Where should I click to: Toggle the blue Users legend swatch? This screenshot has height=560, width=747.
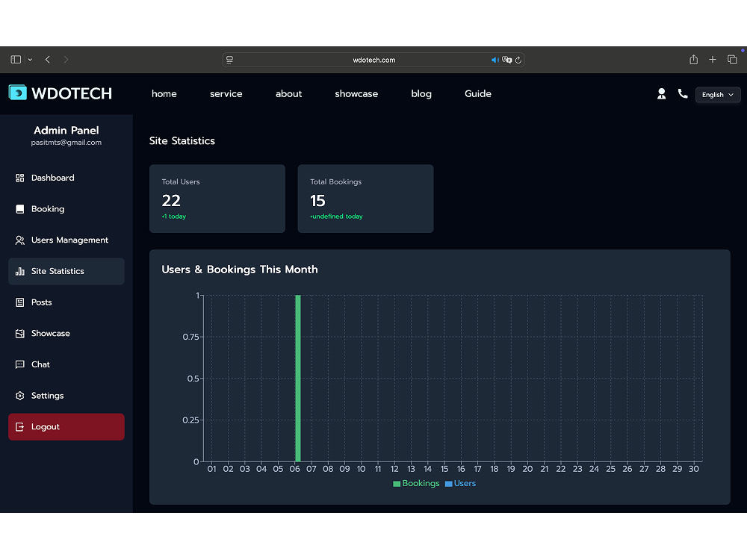448,484
